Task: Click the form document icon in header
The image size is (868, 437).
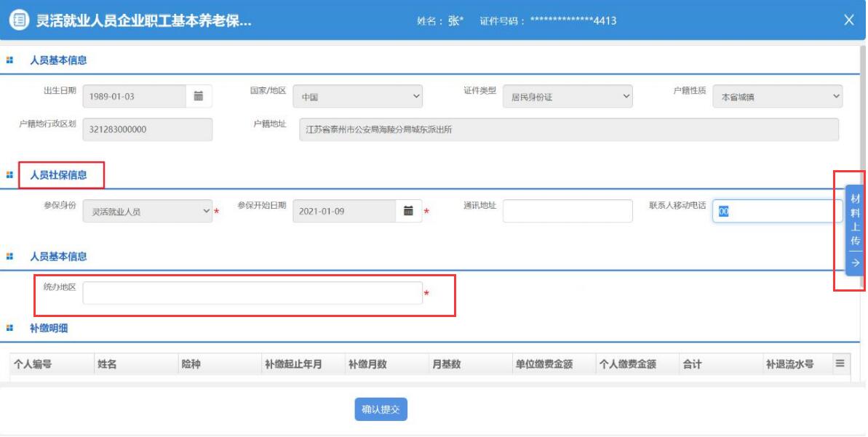Action: click(x=19, y=20)
